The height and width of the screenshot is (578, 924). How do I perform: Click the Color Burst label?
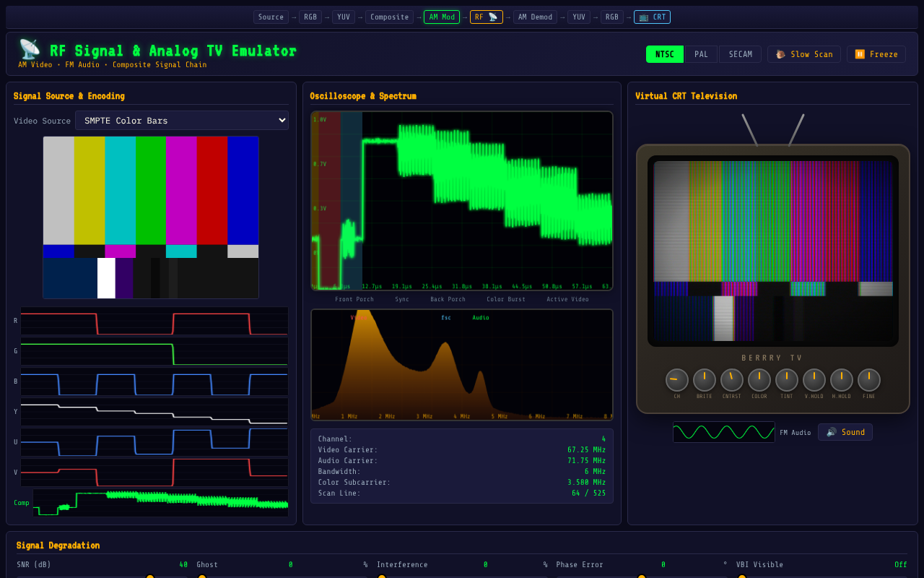click(x=506, y=299)
